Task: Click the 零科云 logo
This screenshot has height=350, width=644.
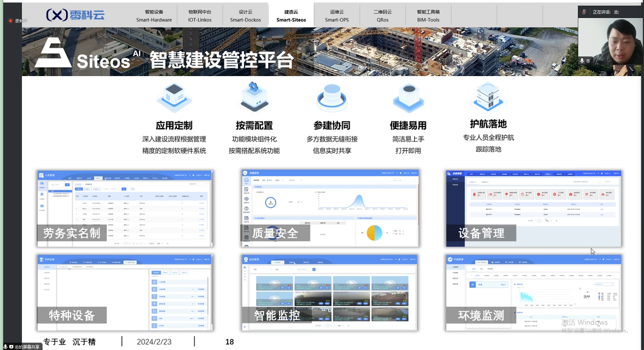Action: (x=75, y=15)
